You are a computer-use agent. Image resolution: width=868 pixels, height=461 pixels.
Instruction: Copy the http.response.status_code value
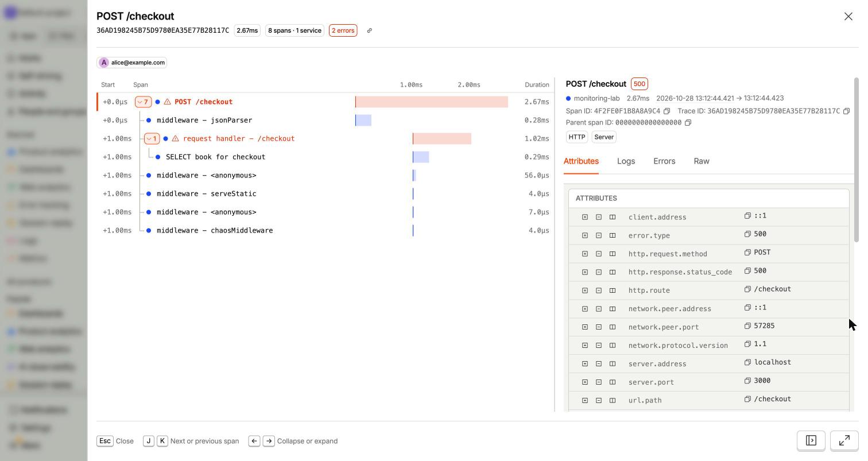(x=747, y=270)
